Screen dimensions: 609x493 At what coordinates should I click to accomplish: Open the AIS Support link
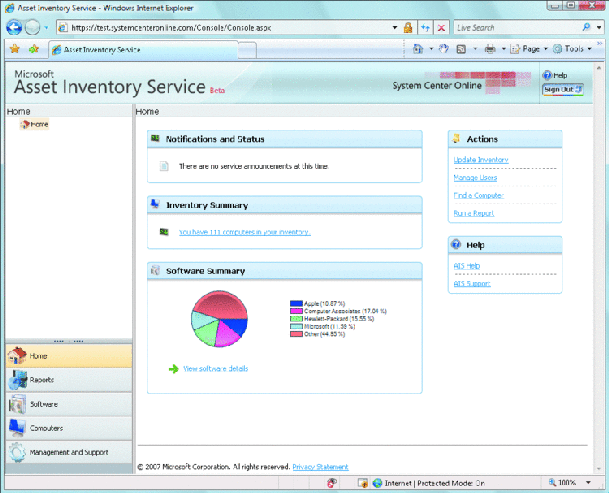tap(472, 284)
